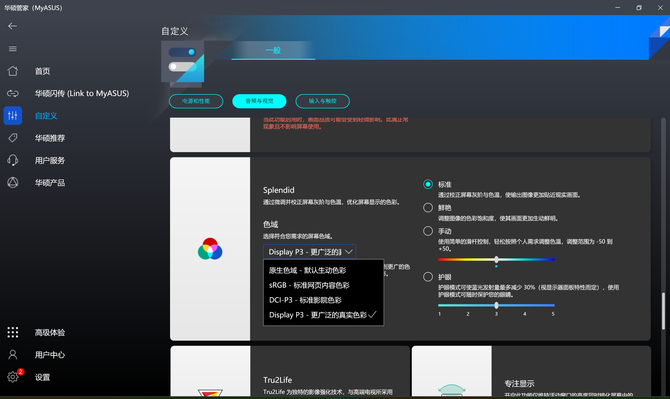Click the 自定义 page title text
This screenshot has width=670, height=399.
[x=174, y=31]
